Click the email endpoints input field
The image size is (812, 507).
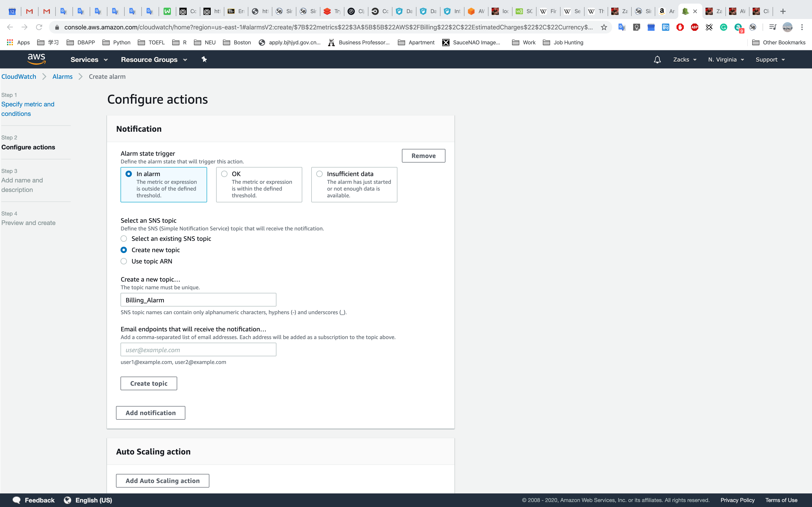point(198,350)
